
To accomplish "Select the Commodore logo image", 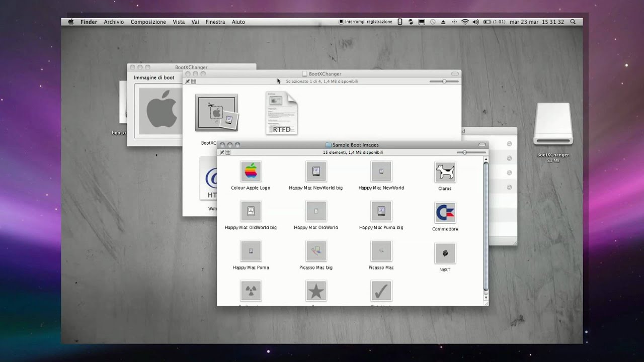I will click(x=445, y=213).
